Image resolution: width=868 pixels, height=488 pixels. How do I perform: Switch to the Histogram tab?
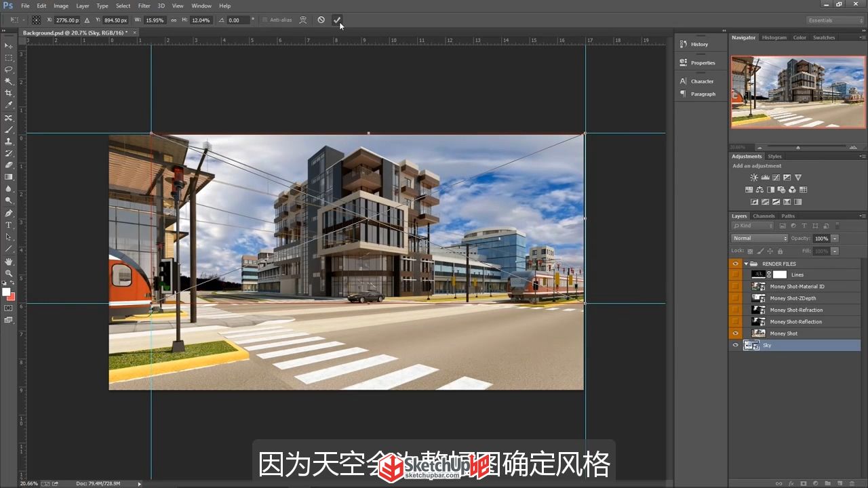(774, 38)
